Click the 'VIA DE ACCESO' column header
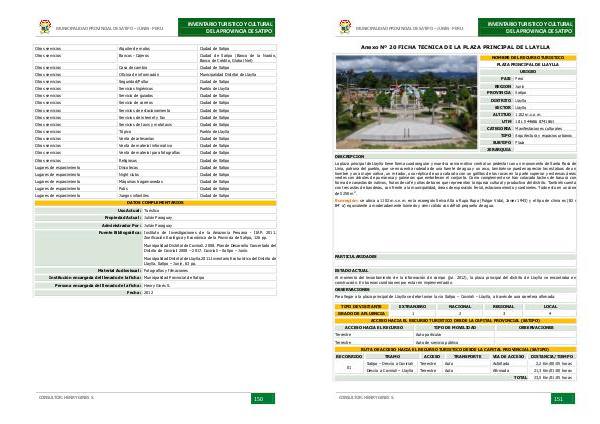The width and height of the screenshot is (600, 424). tap(508, 356)
